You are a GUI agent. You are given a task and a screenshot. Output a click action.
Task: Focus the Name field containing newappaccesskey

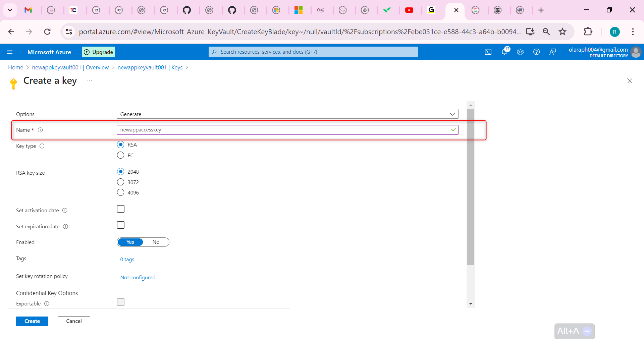click(x=287, y=130)
